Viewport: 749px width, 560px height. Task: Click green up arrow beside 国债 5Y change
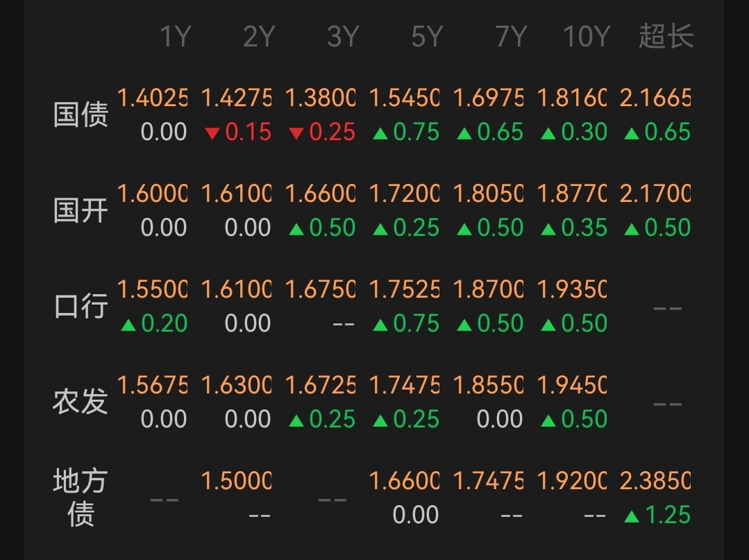(380, 133)
